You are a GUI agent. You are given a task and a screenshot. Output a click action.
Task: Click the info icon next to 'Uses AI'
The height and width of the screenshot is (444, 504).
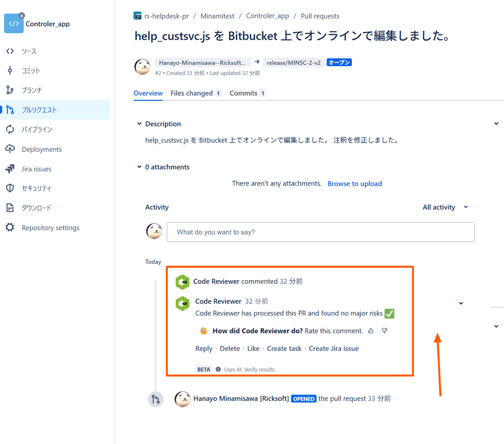(218, 369)
